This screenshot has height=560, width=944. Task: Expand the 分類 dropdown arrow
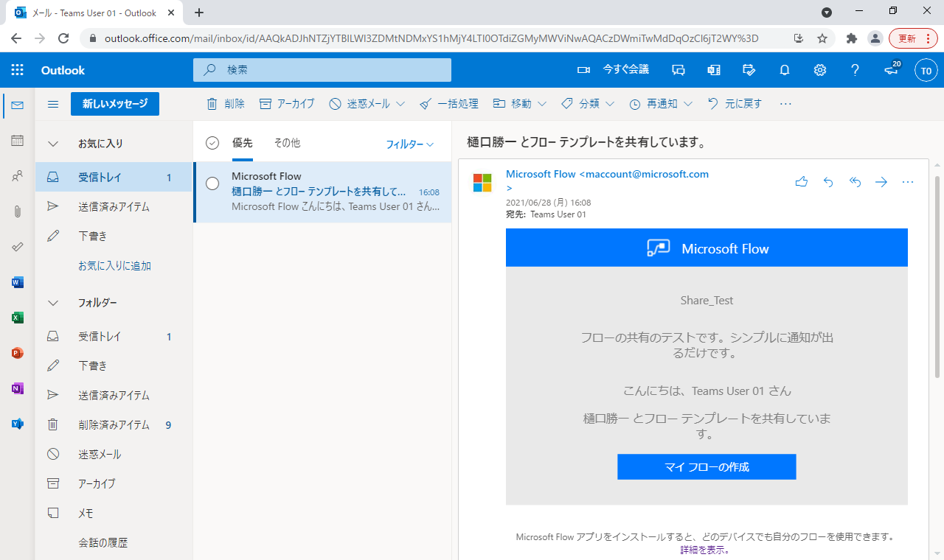click(610, 105)
